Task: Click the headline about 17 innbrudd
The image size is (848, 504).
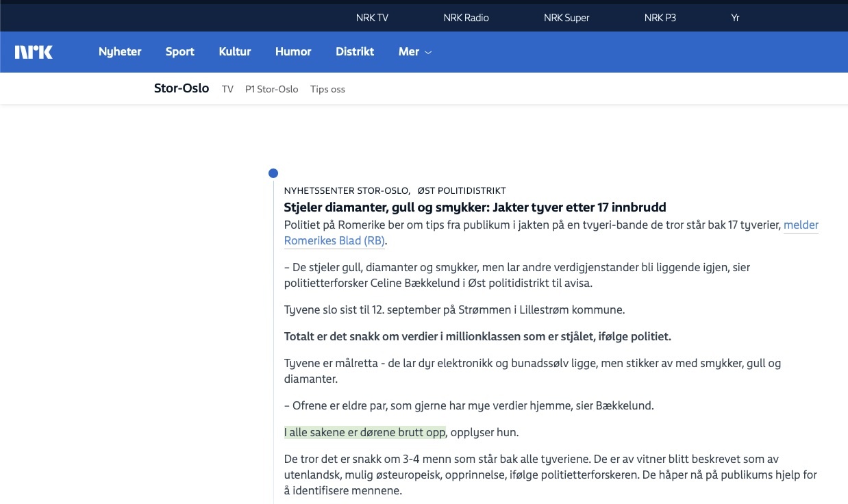Action: tap(475, 207)
